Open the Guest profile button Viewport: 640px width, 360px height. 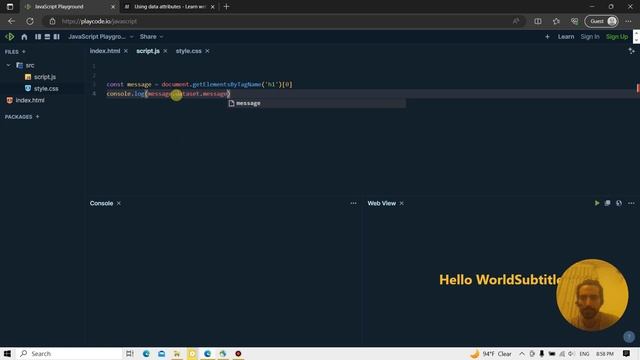coord(602,21)
